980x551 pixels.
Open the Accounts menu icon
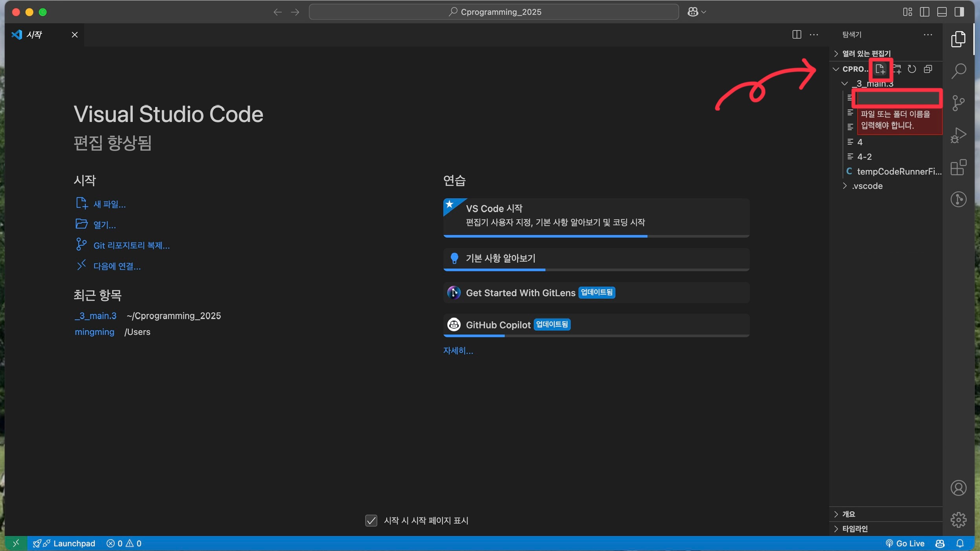[958, 488]
